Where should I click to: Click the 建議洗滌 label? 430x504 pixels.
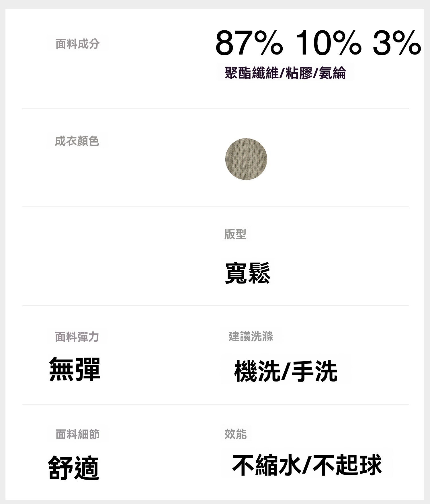click(251, 336)
